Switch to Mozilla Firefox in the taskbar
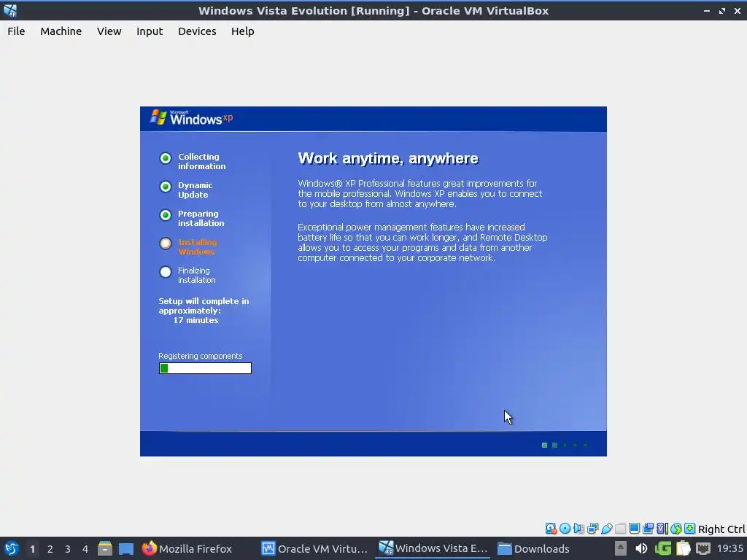Viewport: 747px width, 560px height. pos(187,548)
